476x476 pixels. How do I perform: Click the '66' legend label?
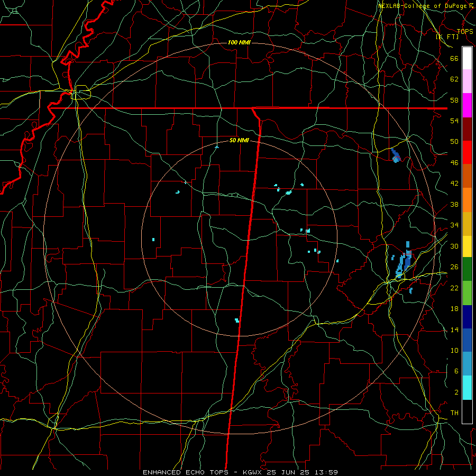[x=454, y=58]
